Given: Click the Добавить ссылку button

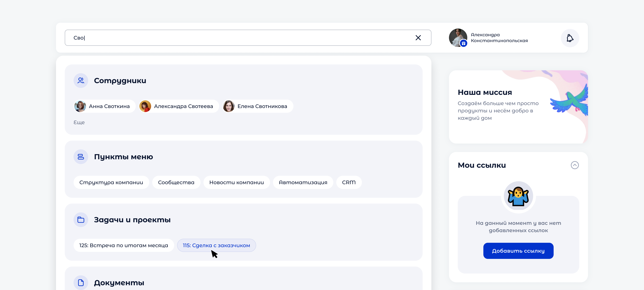Looking at the screenshot, I should (518, 251).
